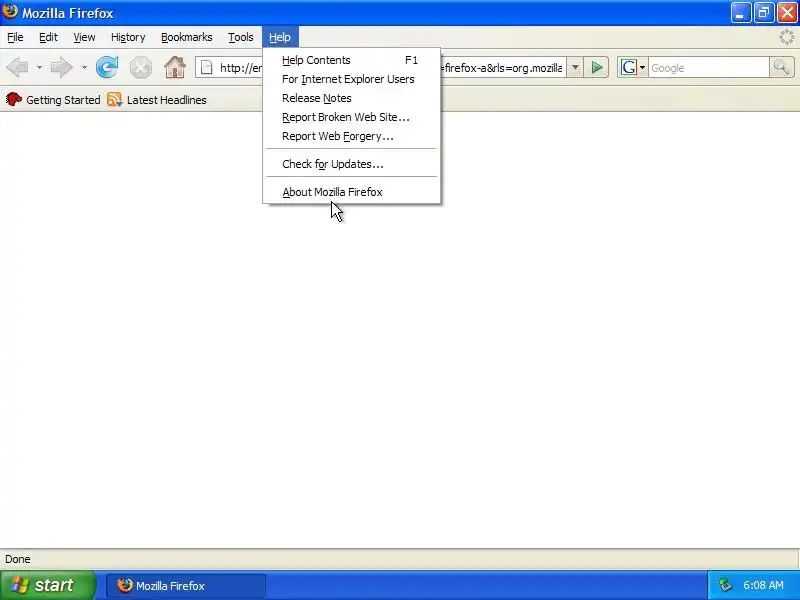Open the Google search engine selector
Viewport: 800px width, 600px height.
[633, 67]
